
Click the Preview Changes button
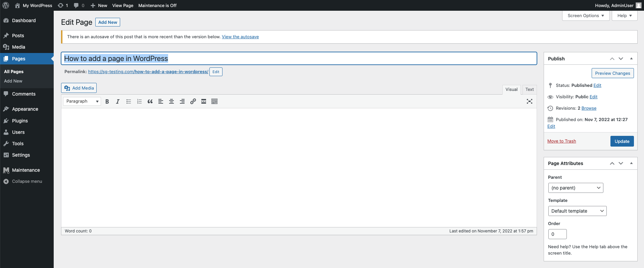click(x=612, y=73)
